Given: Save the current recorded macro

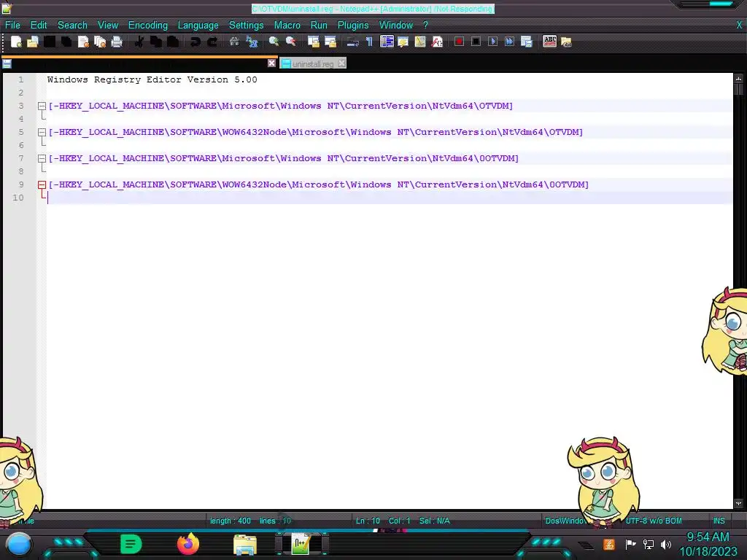Looking at the screenshot, I should coord(527,42).
